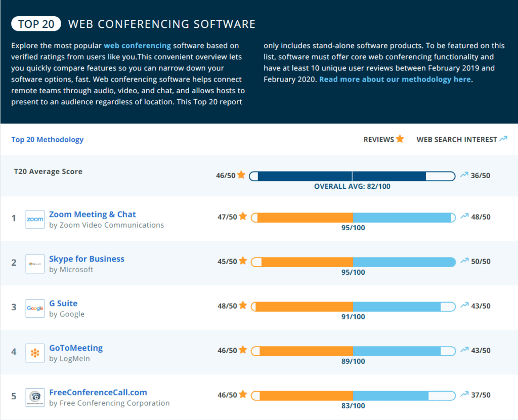Click trend arrow beside 48/50 for Zoom
The height and width of the screenshot is (420, 518).
click(x=464, y=216)
